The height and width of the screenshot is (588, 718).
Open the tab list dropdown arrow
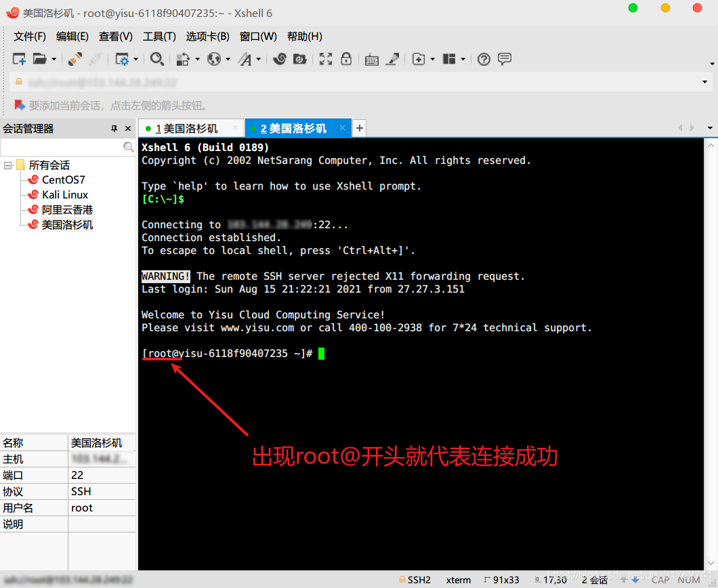710,128
